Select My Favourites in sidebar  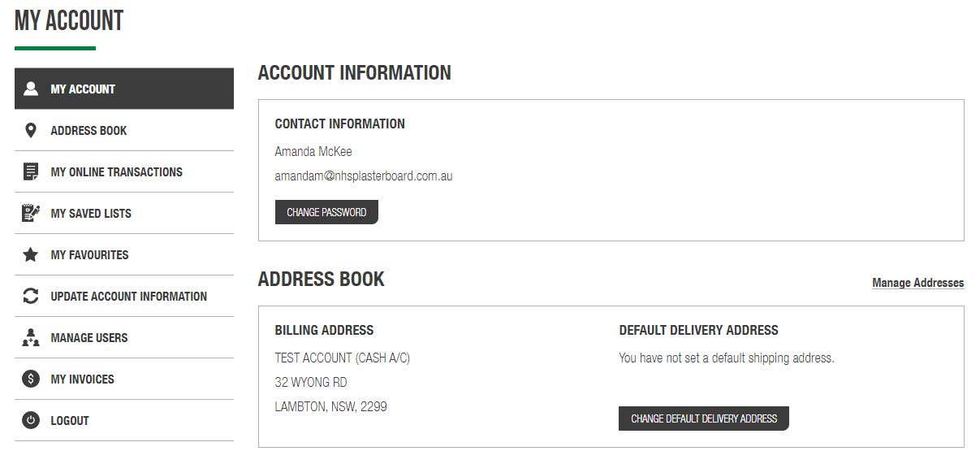click(x=124, y=254)
